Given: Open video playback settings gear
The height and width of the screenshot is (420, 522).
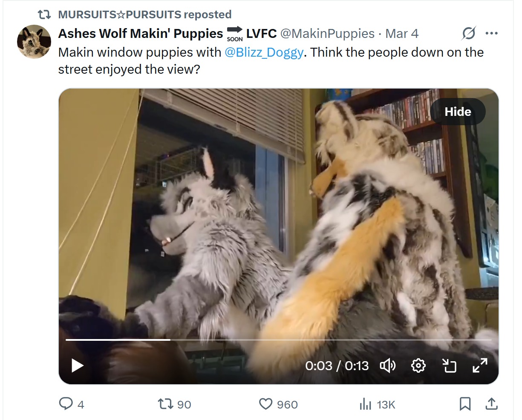Looking at the screenshot, I should coord(418,365).
